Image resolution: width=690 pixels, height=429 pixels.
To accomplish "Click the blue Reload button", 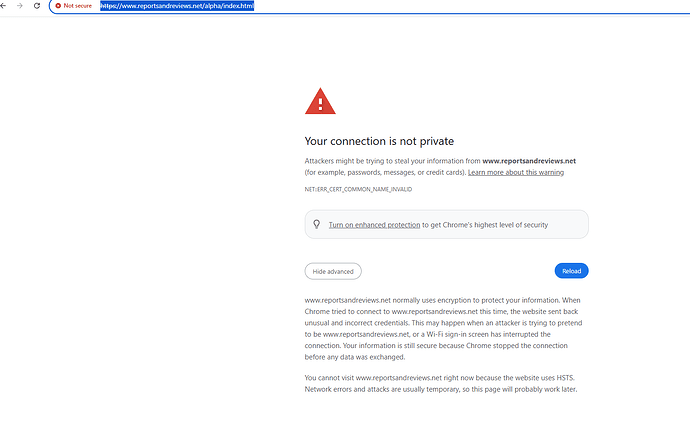I will coord(571,271).
